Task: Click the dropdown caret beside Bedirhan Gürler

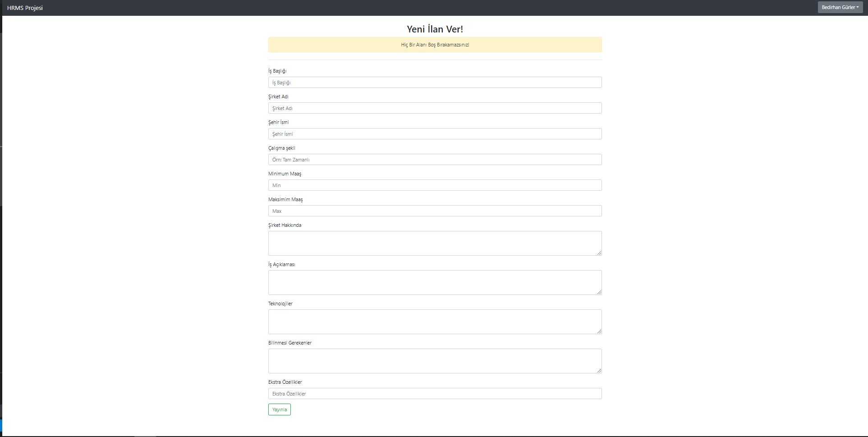Action: pos(859,7)
